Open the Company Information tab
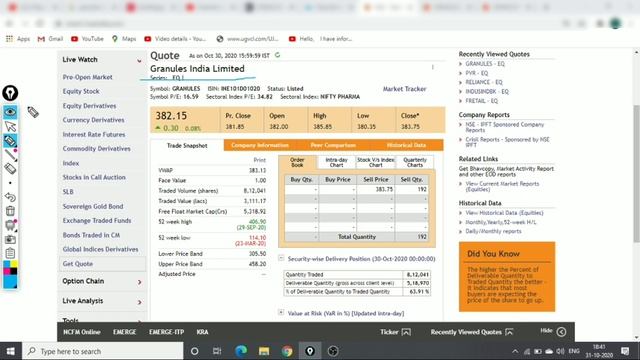640x360 pixels. [260, 145]
